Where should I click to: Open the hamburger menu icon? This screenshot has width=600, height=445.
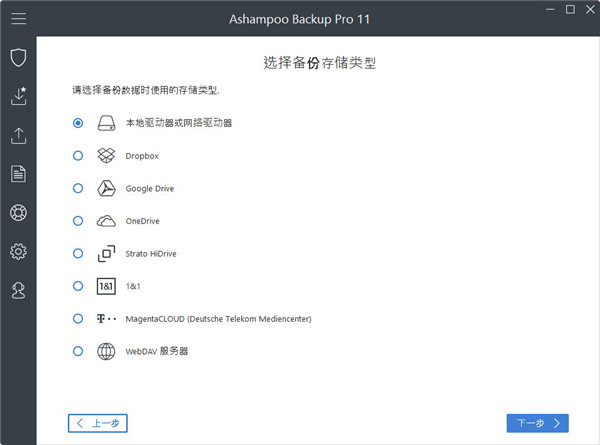[18, 18]
